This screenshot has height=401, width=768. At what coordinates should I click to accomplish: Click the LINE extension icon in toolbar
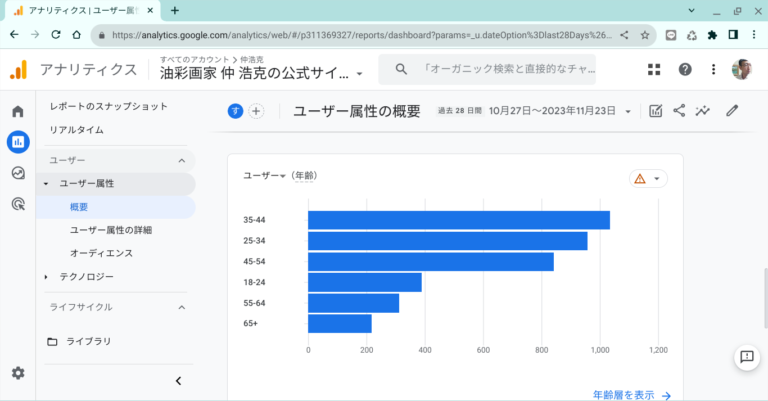pos(671,35)
